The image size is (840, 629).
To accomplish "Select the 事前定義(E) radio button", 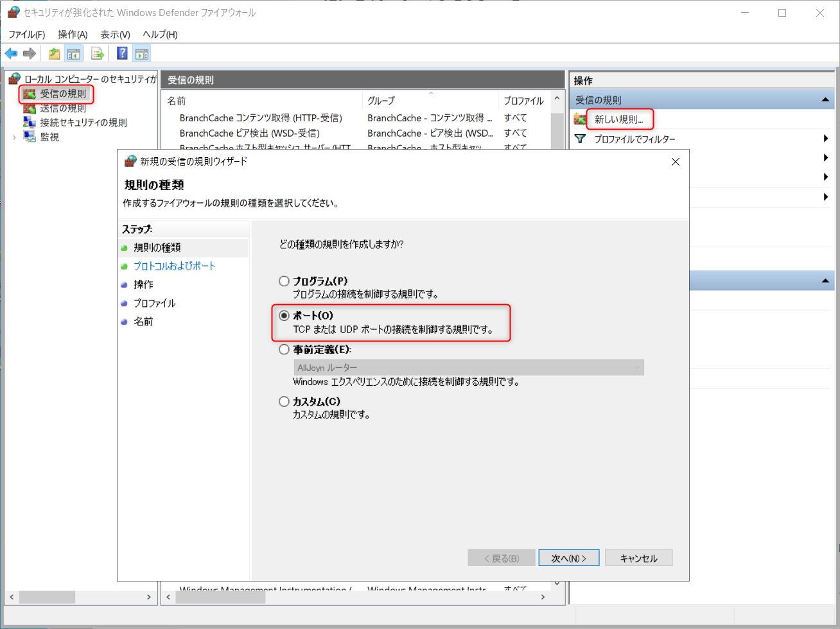I will (x=284, y=350).
